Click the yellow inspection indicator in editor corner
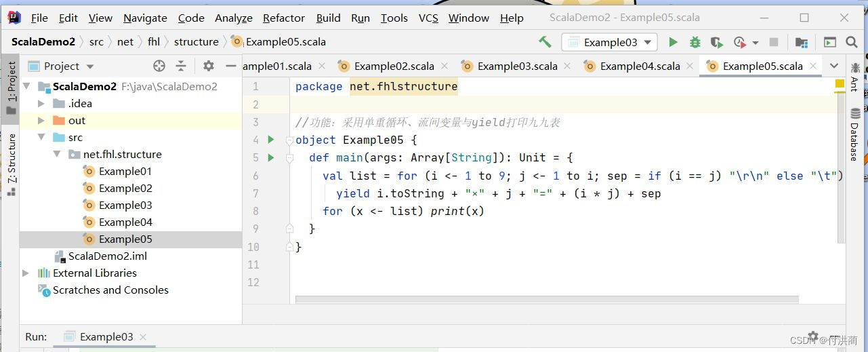This screenshot has height=352, width=868. 840,85
